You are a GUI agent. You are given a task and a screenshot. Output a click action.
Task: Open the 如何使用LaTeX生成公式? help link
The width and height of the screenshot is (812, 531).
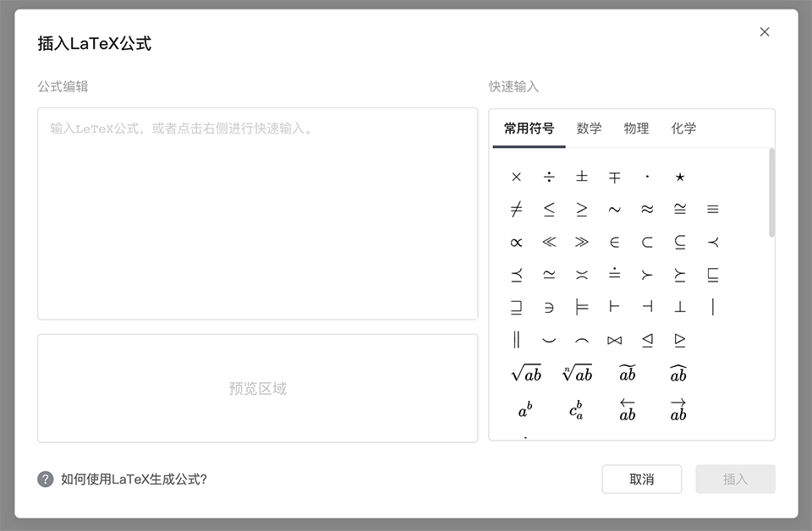click(x=134, y=479)
